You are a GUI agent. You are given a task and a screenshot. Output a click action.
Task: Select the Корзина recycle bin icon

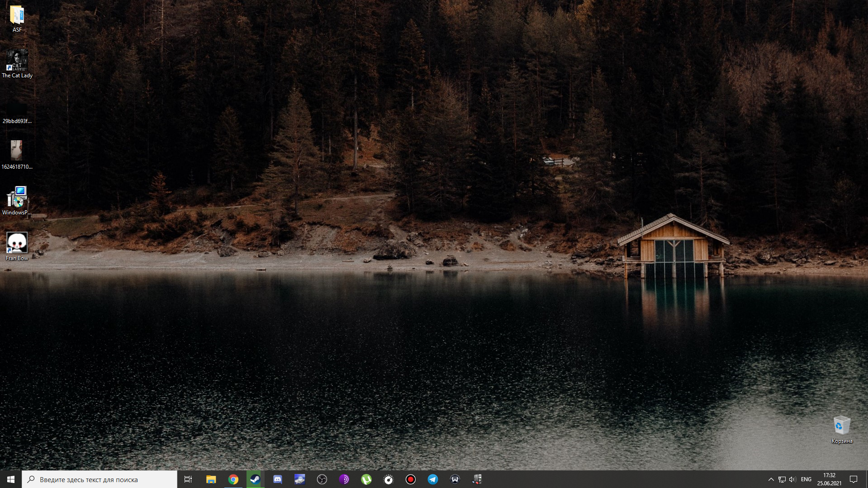[x=842, y=430]
